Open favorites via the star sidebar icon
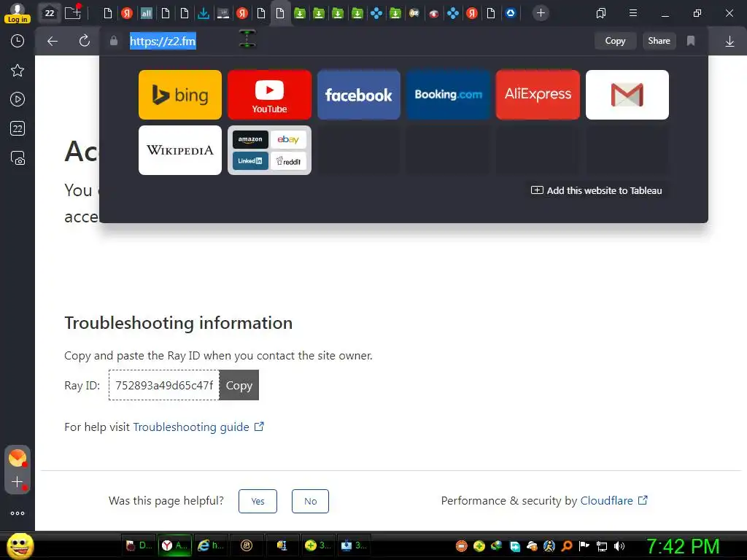Image resolution: width=747 pixels, height=560 pixels. pos(18,71)
